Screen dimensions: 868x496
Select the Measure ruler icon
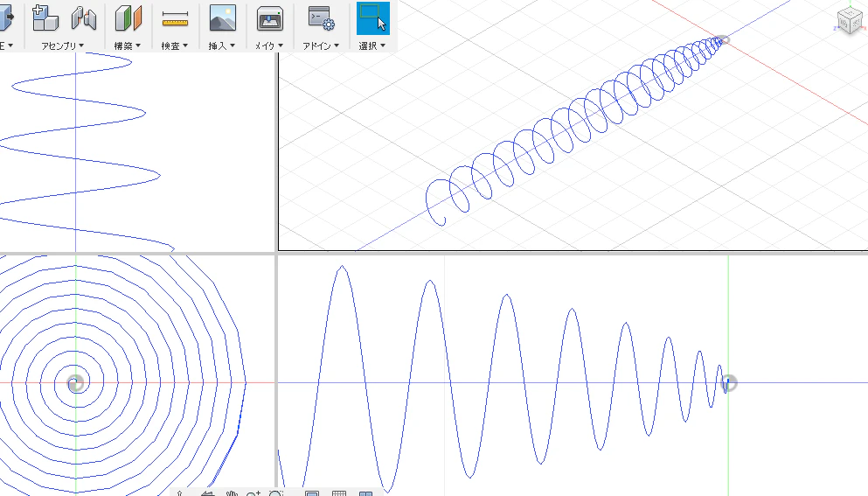[175, 18]
